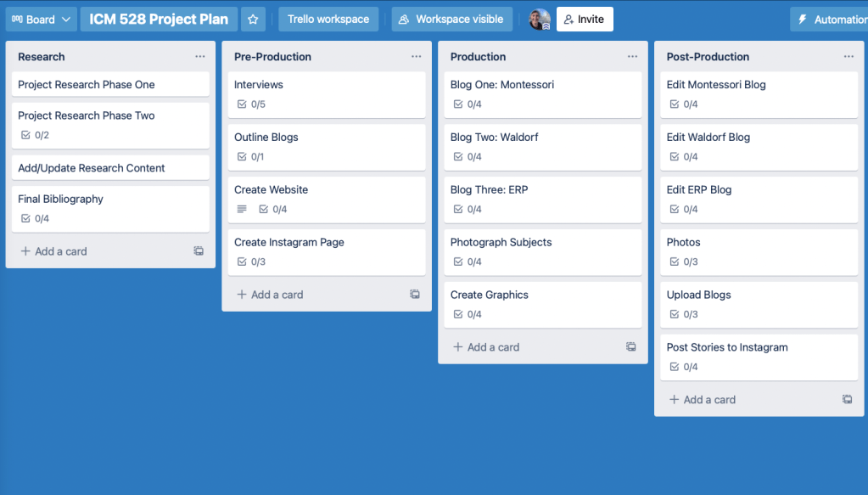The width and height of the screenshot is (868, 495).
Task: Click checklist badge on Final Bibliography card
Action: coord(35,218)
